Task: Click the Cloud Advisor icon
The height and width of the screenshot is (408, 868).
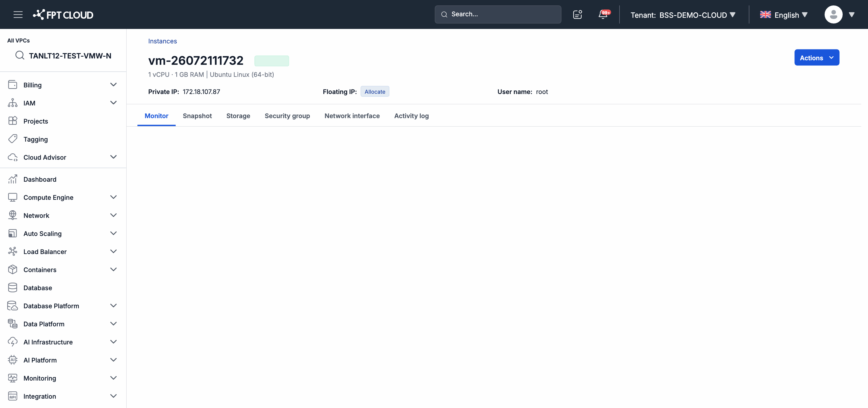Action: pyautogui.click(x=12, y=157)
